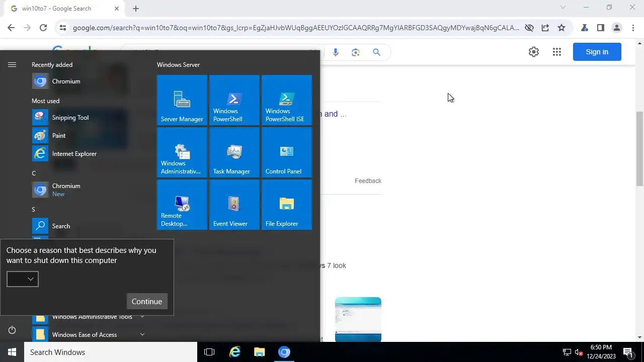Click the address bar URL

tap(296, 28)
